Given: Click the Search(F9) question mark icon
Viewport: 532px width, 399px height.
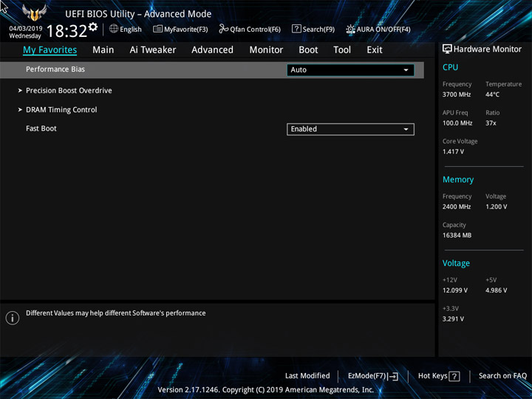Looking at the screenshot, I should pos(296,29).
